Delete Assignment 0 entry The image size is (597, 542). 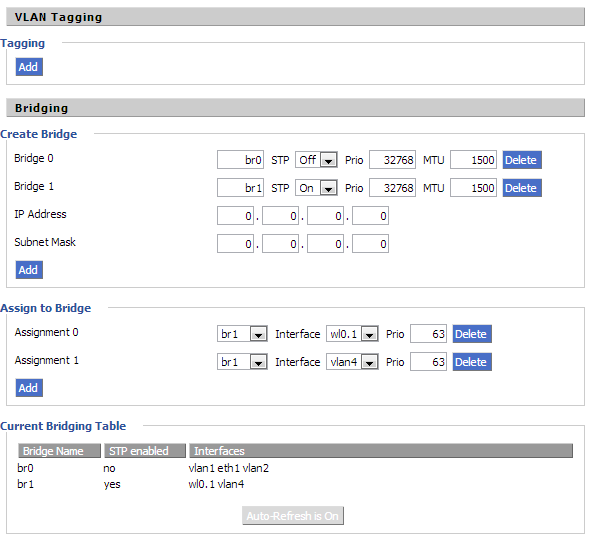pos(472,334)
